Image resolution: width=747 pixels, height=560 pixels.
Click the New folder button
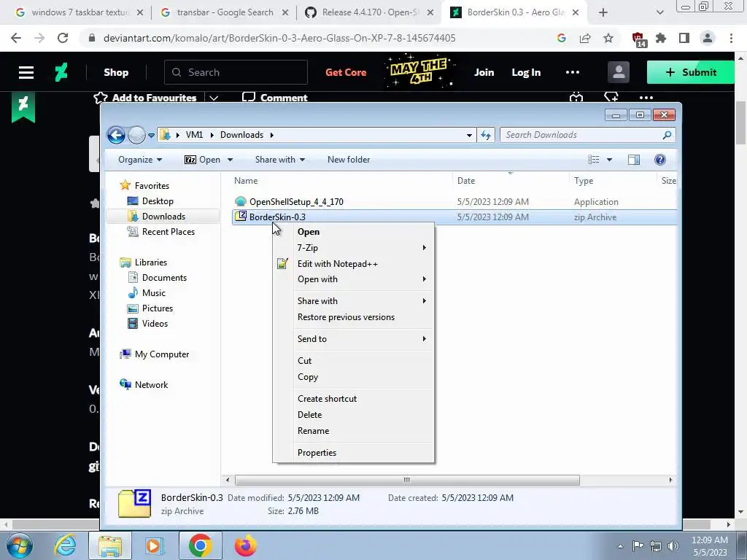click(349, 160)
